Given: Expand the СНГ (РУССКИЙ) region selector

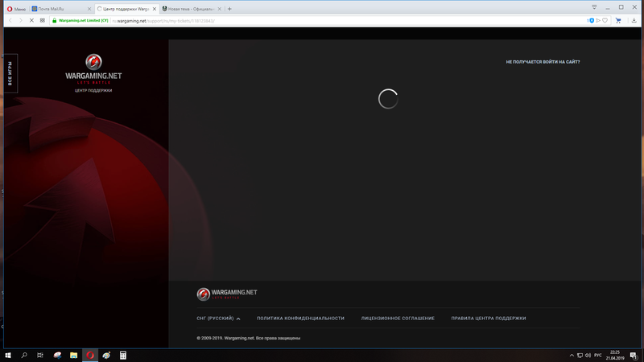Looking at the screenshot, I should pos(218,318).
